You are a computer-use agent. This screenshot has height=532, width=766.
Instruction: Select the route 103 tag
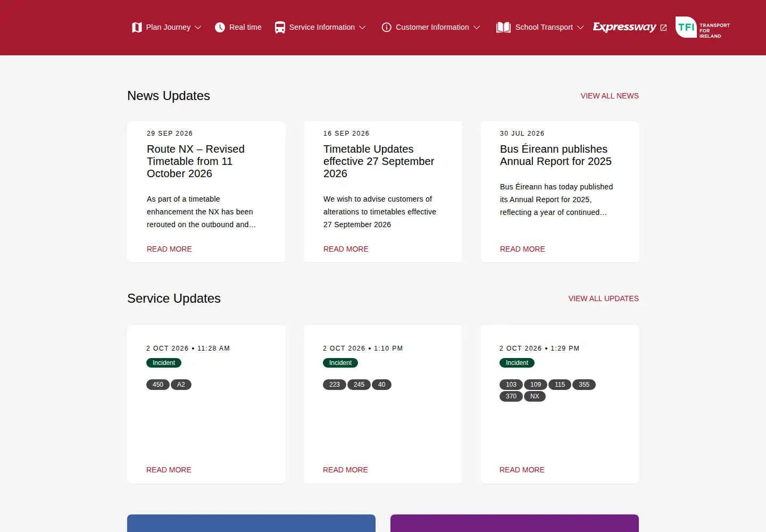point(511,385)
